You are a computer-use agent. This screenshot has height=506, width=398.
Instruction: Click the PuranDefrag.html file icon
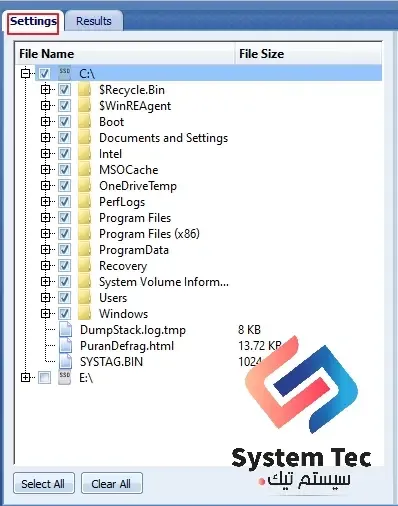click(x=65, y=346)
